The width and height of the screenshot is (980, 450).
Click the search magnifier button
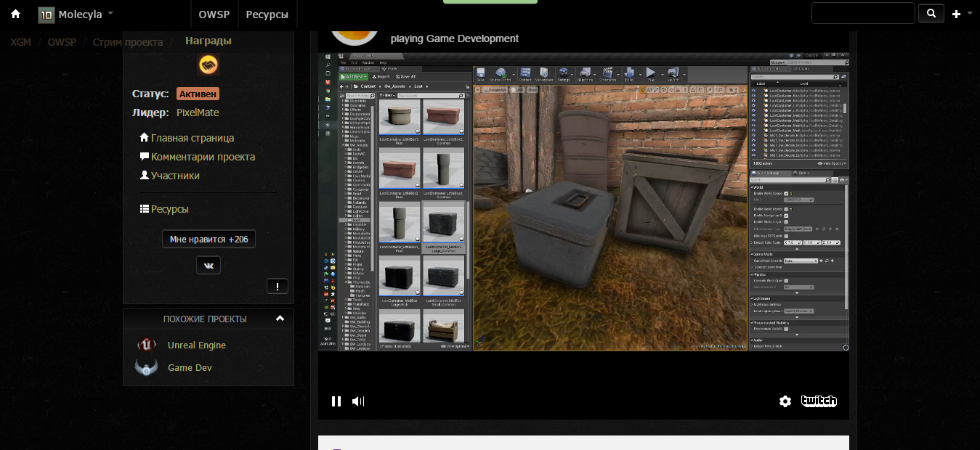click(x=931, y=13)
